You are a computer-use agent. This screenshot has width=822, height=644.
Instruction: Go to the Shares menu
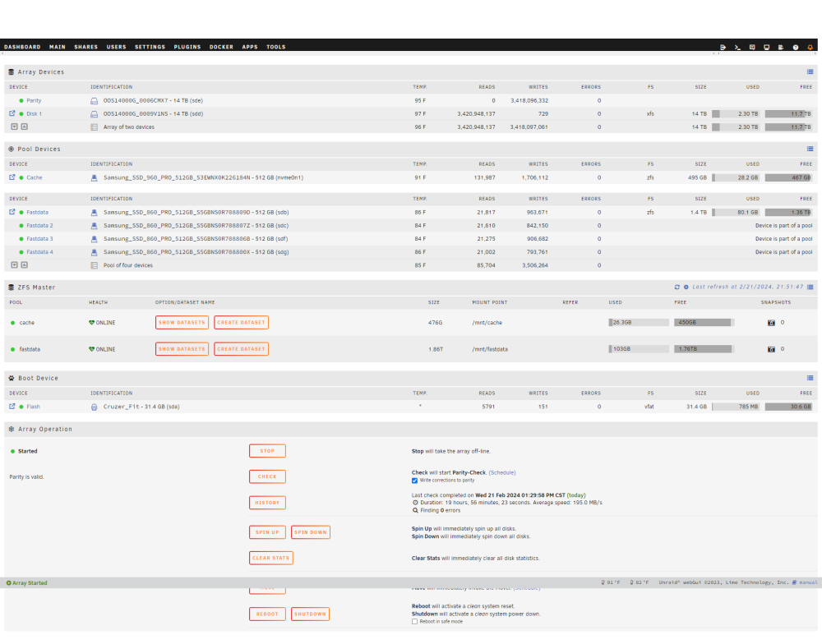pos(86,47)
